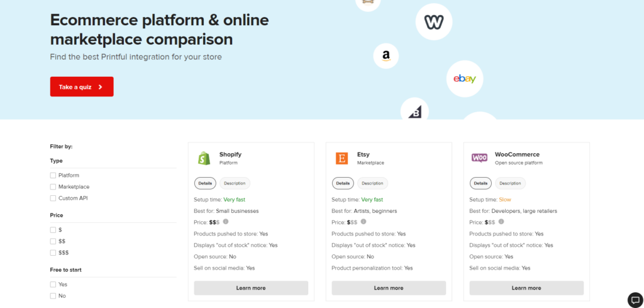Image resolution: width=644 pixels, height=308 pixels.
Task: Click the eBay logo circle
Action: point(465,79)
